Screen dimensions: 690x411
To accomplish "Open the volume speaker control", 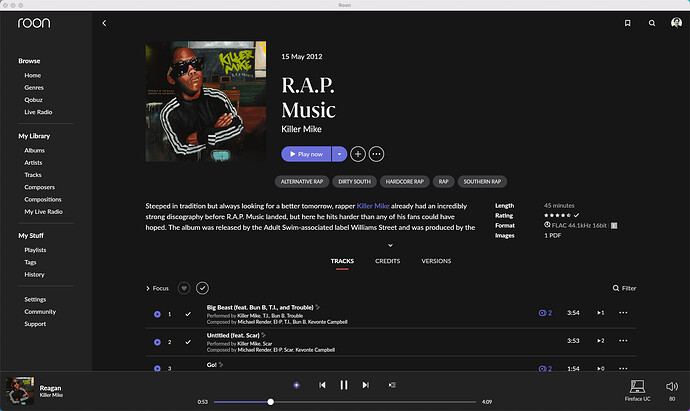I will tap(672, 387).
